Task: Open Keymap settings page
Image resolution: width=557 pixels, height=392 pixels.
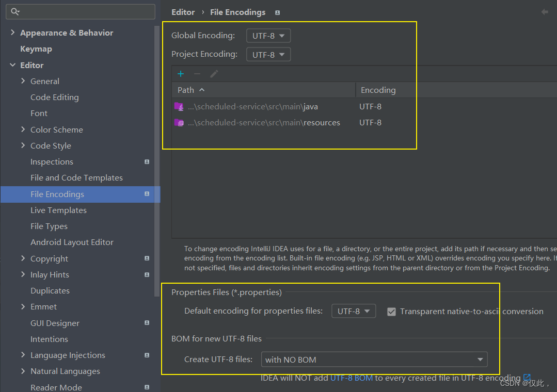Action: tap(36, 49)
